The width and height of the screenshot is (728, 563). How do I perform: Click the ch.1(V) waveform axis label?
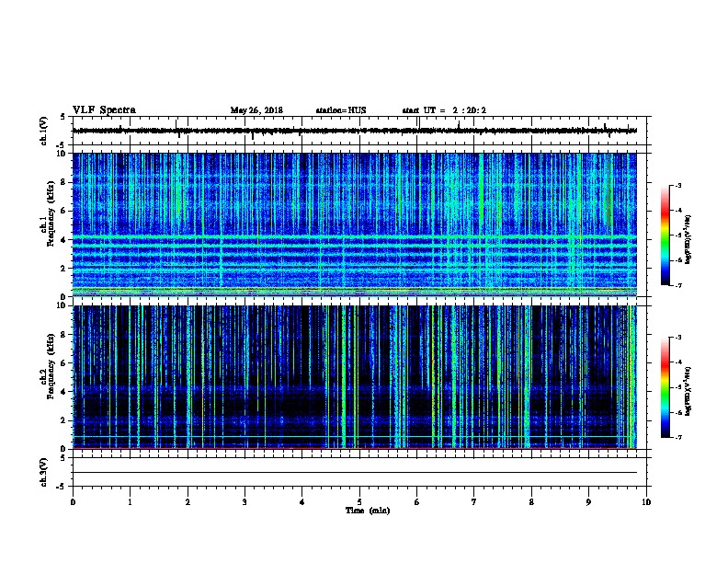(44, 131)
